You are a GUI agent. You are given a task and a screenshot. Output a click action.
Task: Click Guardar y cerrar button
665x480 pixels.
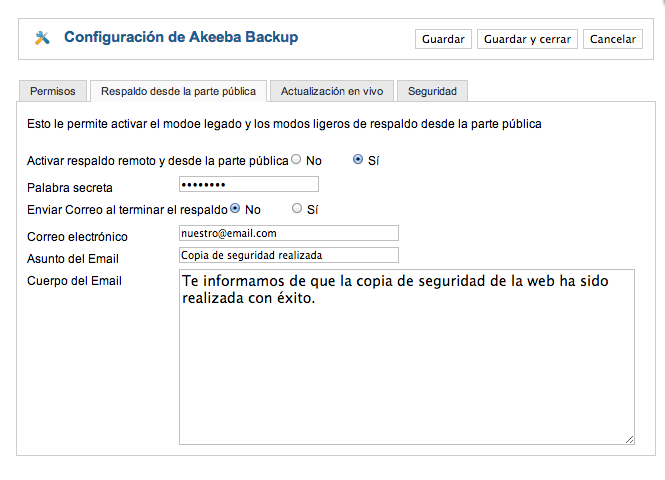[x=527, y=39]
